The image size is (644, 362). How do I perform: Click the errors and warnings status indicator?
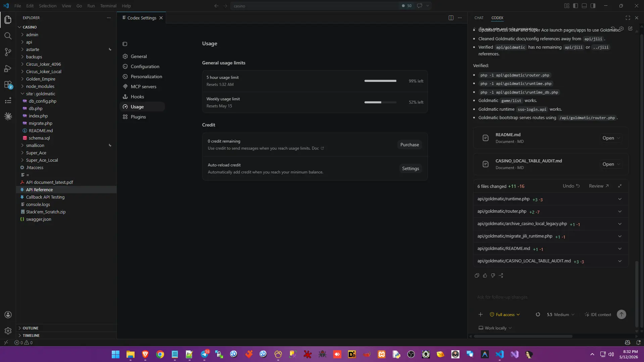tap(23, 343)
